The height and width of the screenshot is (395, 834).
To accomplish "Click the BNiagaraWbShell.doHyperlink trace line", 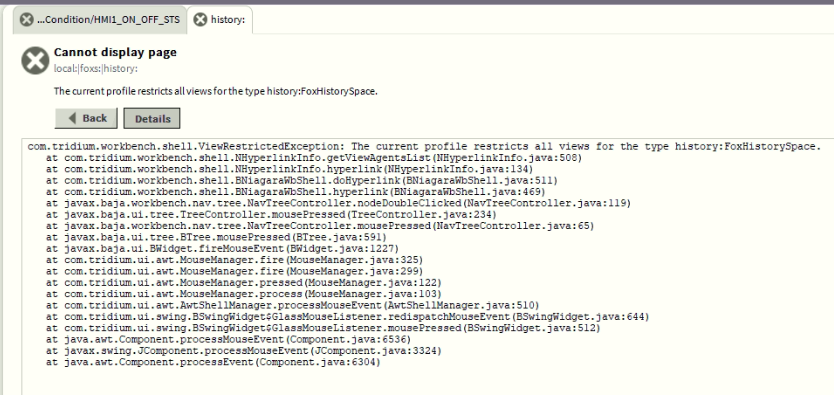I will pyautogui.click(x=302, y=180).
